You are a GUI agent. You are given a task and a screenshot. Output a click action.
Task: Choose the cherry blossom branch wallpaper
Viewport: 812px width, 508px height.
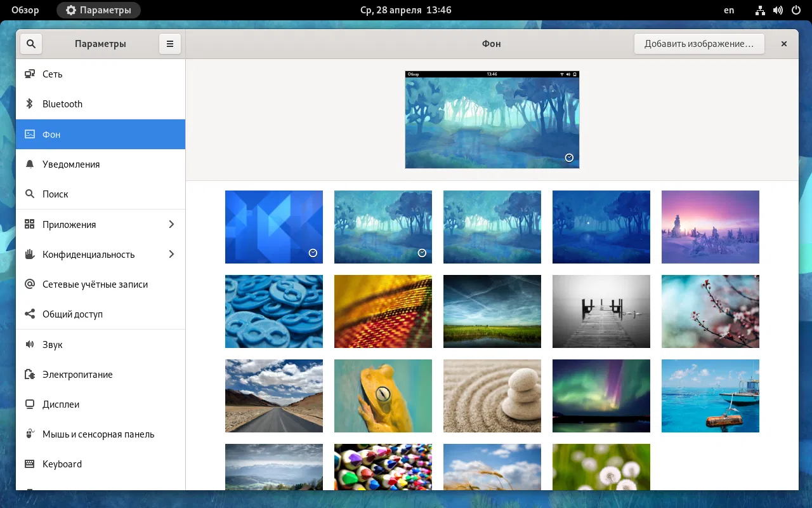point(710,311)
